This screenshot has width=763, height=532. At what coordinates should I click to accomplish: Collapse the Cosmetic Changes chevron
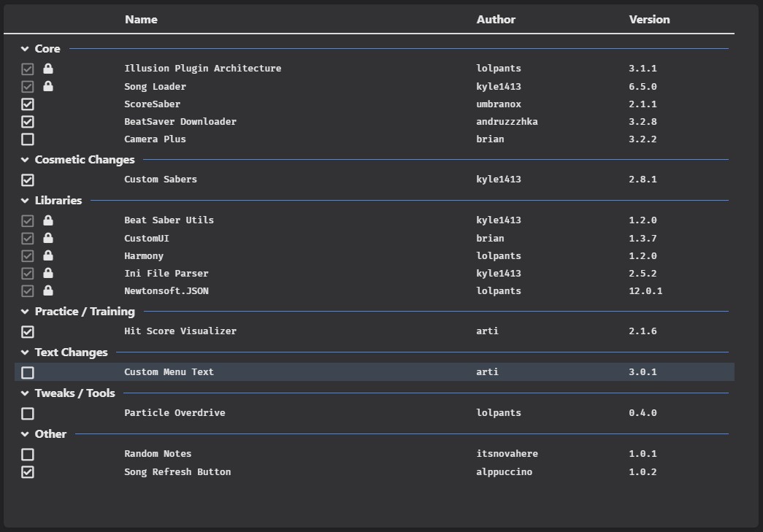[x=25, y=160]
